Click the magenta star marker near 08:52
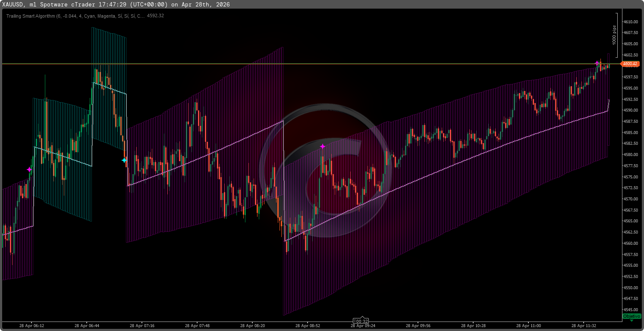This screenshot has height=331, width=644. (x=323, y=147)
